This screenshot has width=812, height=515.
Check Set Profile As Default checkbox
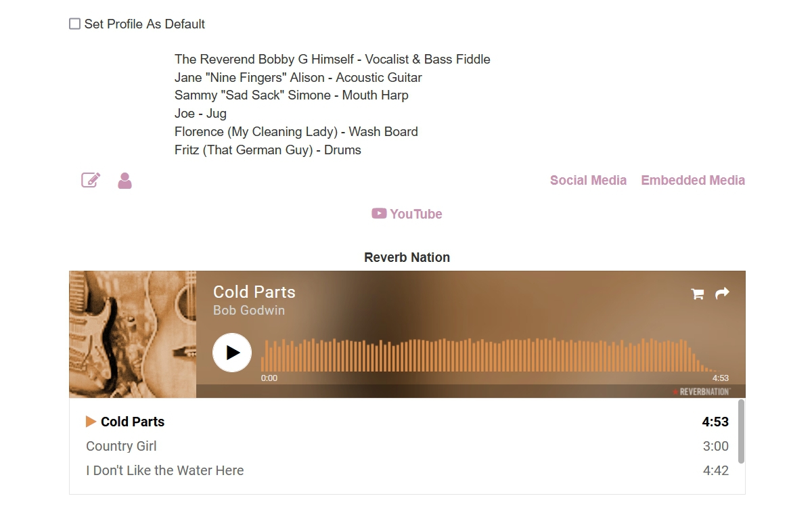[75, 24]
